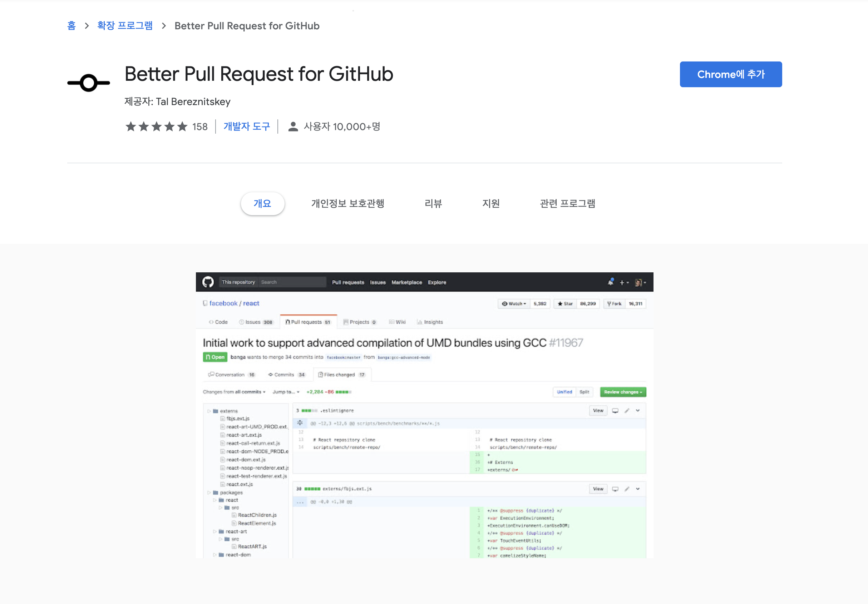Click the user icon beside 사용자 10,000+명
This screenshot has height=604, width=868.
(x=293, y=127)
